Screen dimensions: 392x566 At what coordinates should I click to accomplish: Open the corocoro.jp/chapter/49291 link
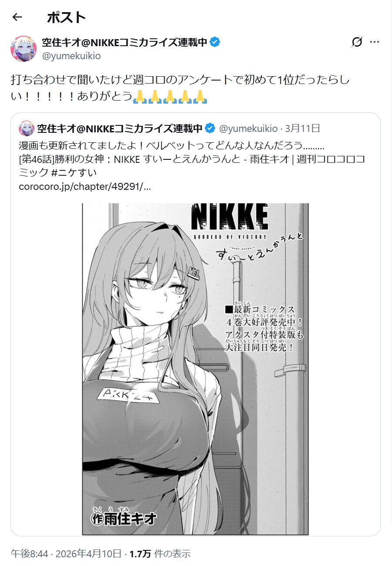[x=85, y=187]
